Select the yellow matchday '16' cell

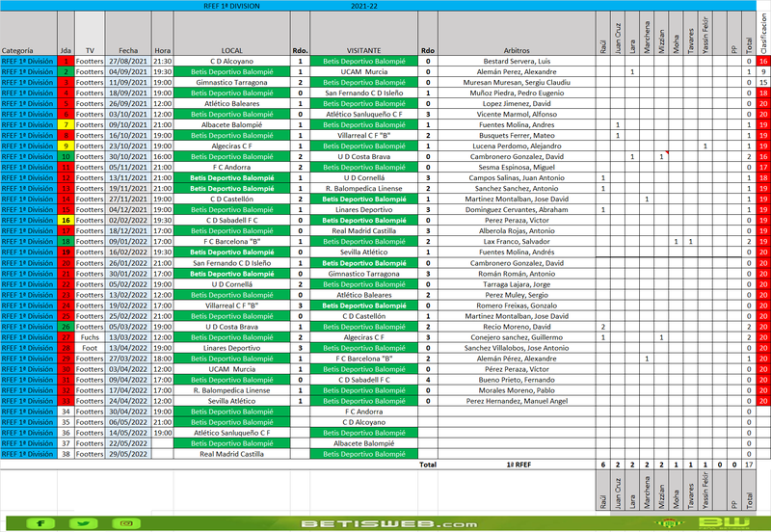pos(66,221)
